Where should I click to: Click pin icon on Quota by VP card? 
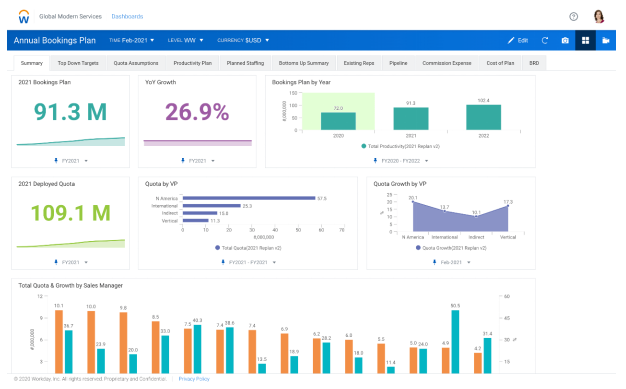(x=223, y=262)
